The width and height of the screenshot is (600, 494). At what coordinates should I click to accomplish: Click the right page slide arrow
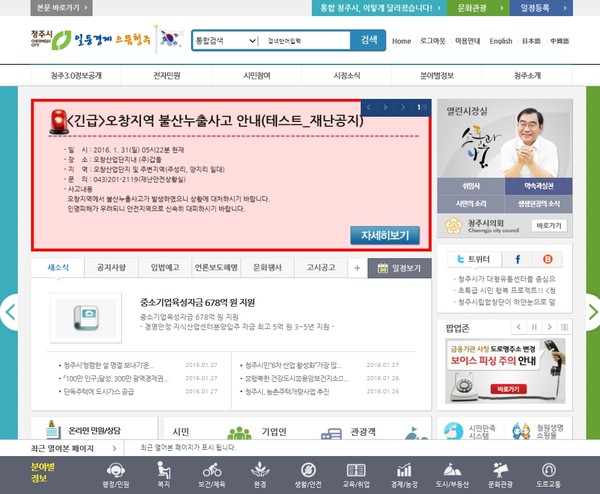(x=593, y=312)
